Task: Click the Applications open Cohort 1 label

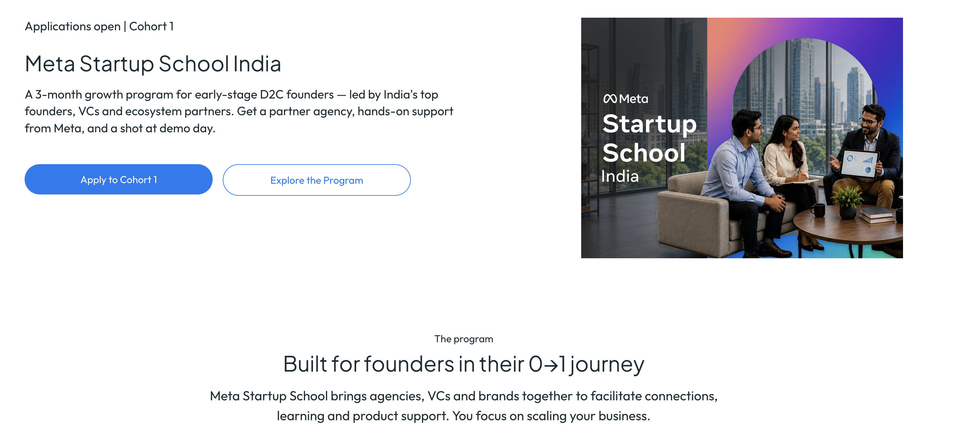Action: (99, 27)
